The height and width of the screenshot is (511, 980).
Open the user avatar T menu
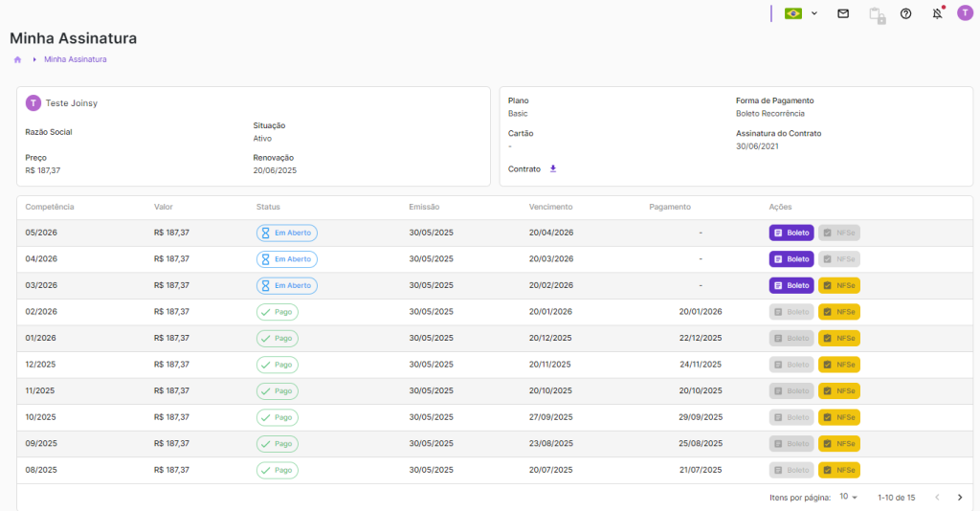pyautogui.click(x=965, y=13)
